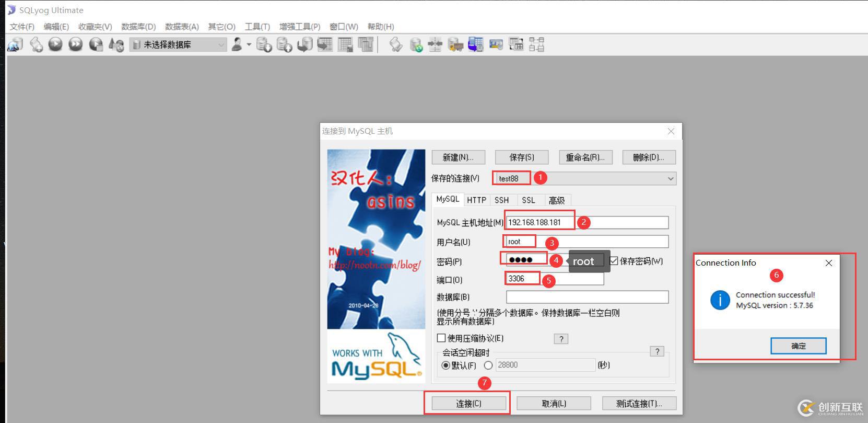Click the blue picture-frame toolbar icon
The height and width of the screenshot is (423, 868).
point(496,45)
